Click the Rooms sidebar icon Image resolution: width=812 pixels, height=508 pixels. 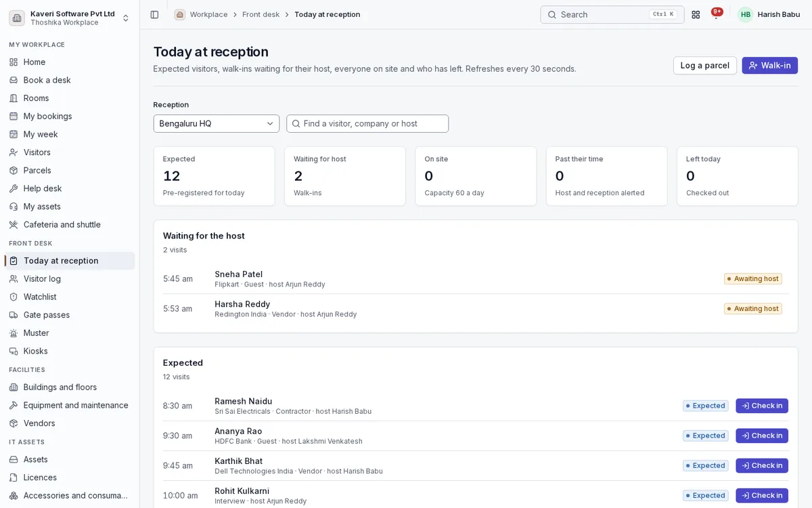tap(14, 98)
